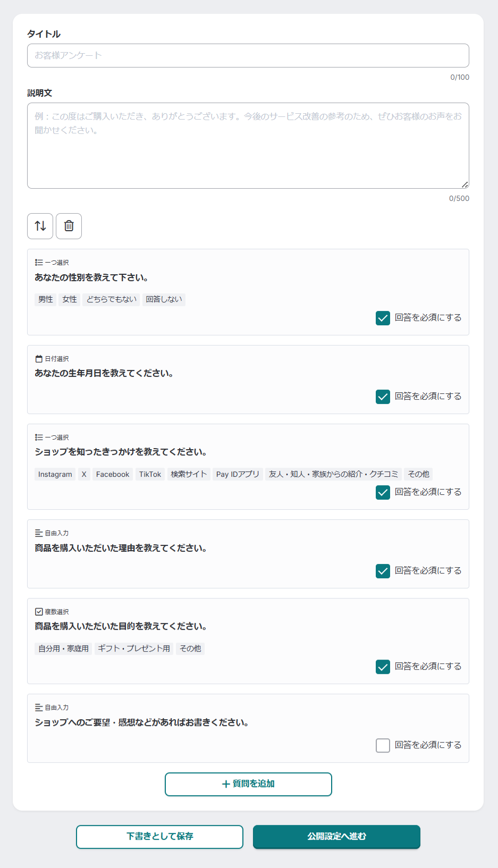The width and height of the screenshot is (498, 868).
Task: Proceed with 公開設定へ進む button
Action: point(336,837)
